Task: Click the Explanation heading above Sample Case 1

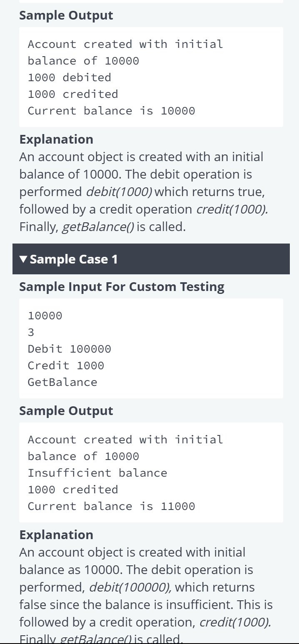Action: pyautogui.click(x=56, y=139)
